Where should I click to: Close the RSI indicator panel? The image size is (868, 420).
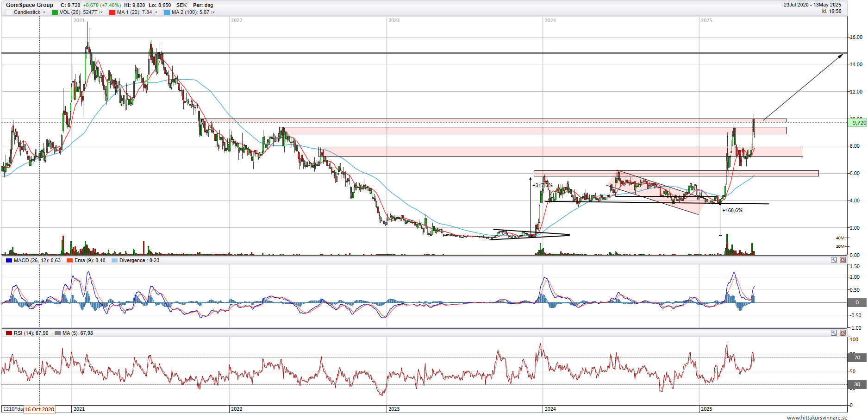[x=843, y=333]
